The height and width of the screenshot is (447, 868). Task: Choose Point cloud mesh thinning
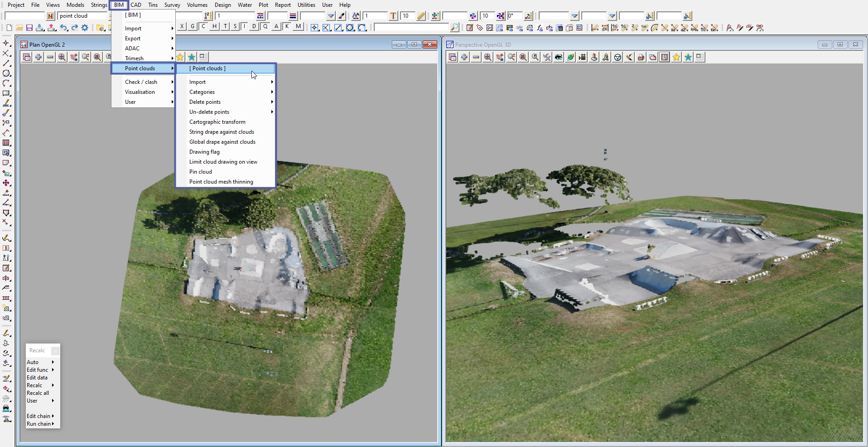point(221,182)
